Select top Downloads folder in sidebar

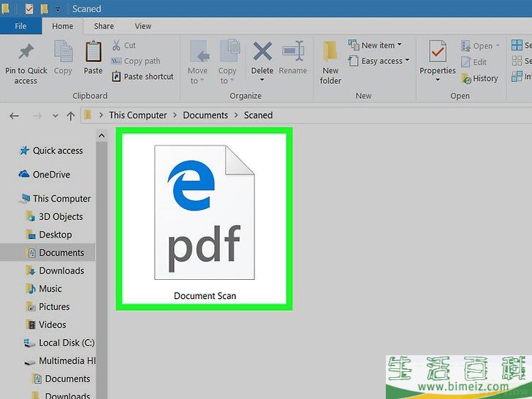pos(55,270)
